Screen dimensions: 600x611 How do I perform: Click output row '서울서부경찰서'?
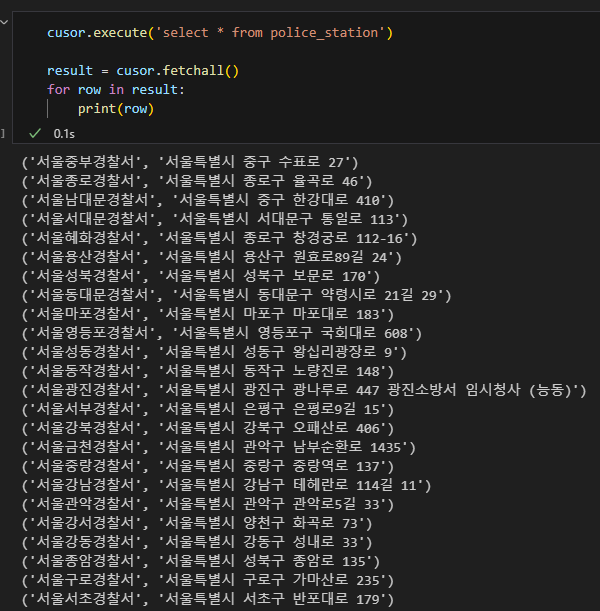point(208,409)
